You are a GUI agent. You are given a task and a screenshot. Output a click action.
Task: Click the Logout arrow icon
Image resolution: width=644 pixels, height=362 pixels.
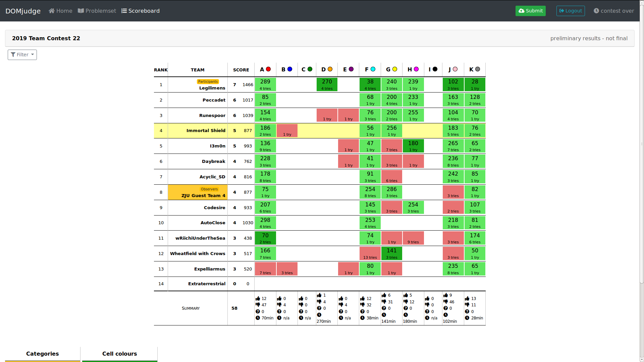coord(561,11)
